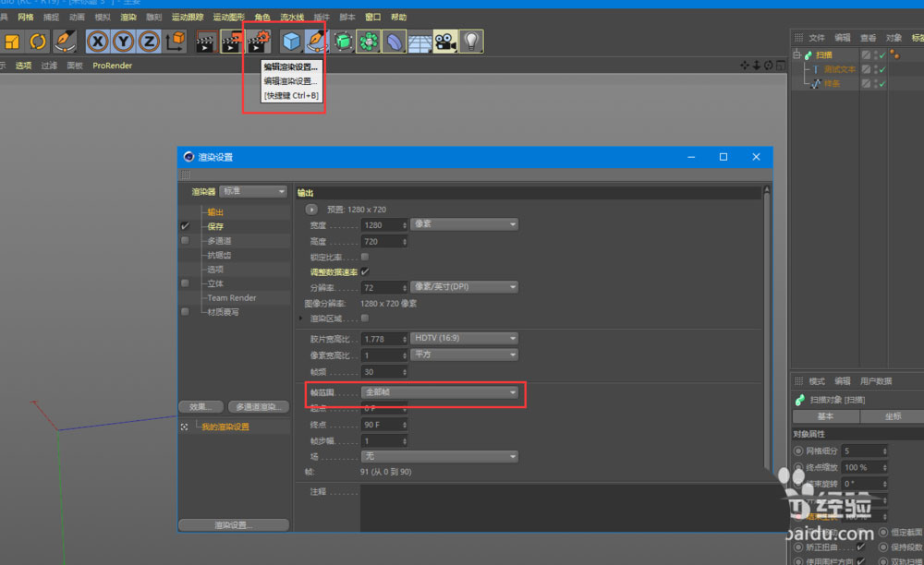Click the render to picture viewer icon
Screen dimensions: 924x565
tap(232, 42)
